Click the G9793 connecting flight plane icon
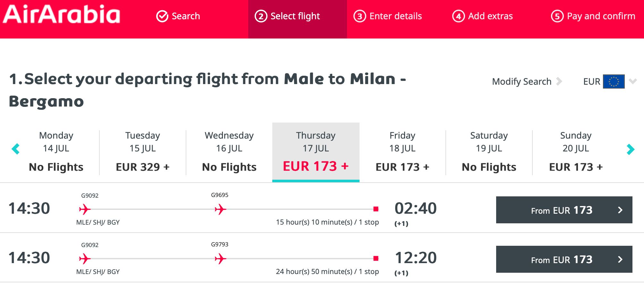Viewport: 644px width, 283px height. (x=220, y=259)
